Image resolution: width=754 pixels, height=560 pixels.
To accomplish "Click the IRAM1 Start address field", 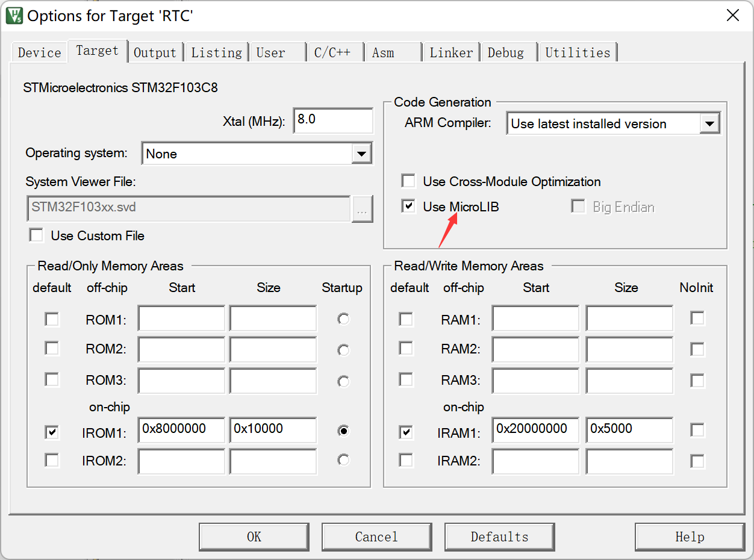I will click(535, 430).
